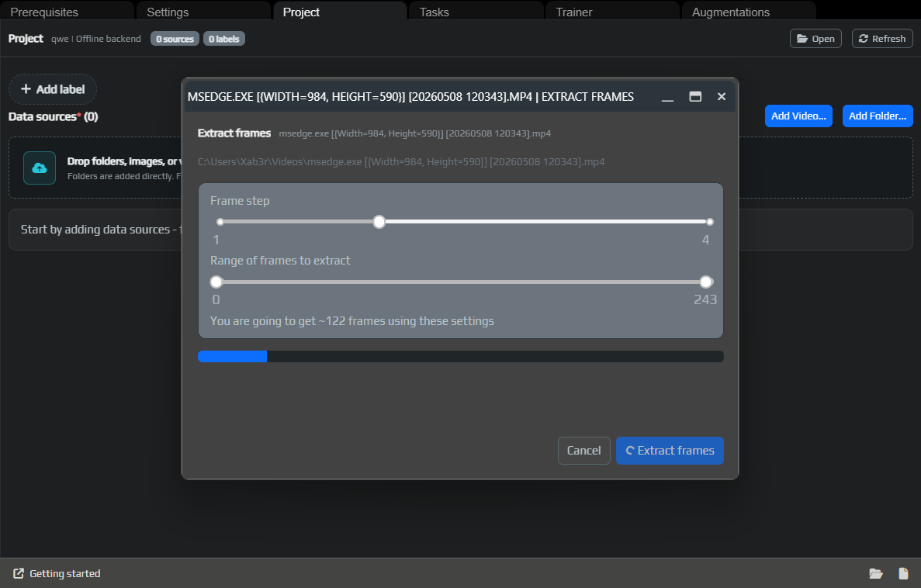Click Add Folder button

click(x=878, y=116)
